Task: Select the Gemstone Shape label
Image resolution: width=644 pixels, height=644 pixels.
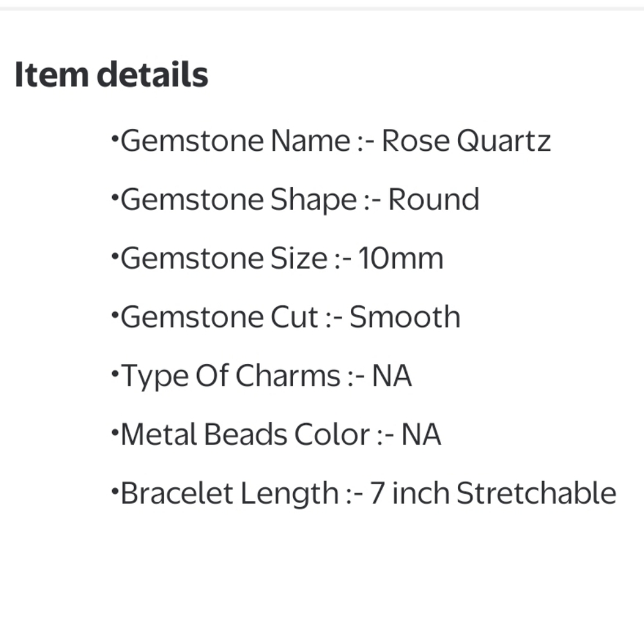Action: tap(239, 200)
